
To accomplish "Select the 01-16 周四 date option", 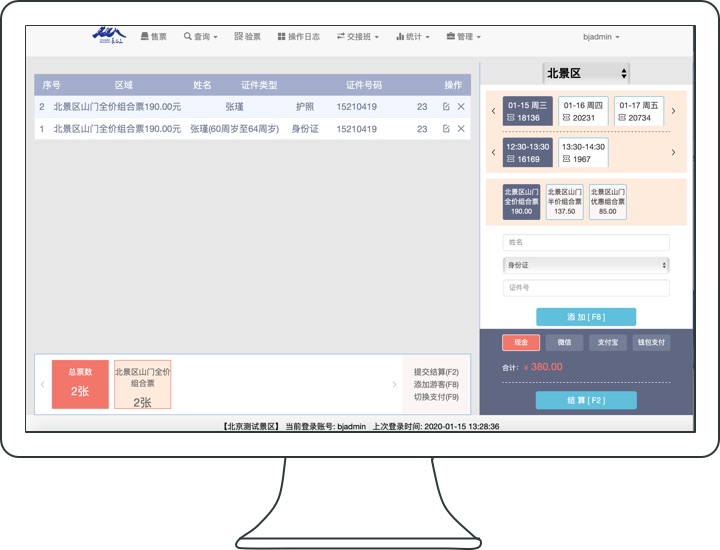I will 584,111.
